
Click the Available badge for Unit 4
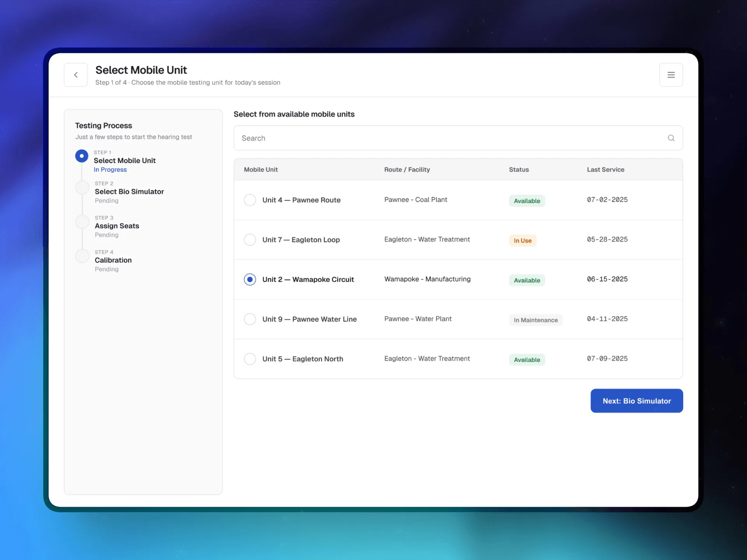click(x=527, y=201)
